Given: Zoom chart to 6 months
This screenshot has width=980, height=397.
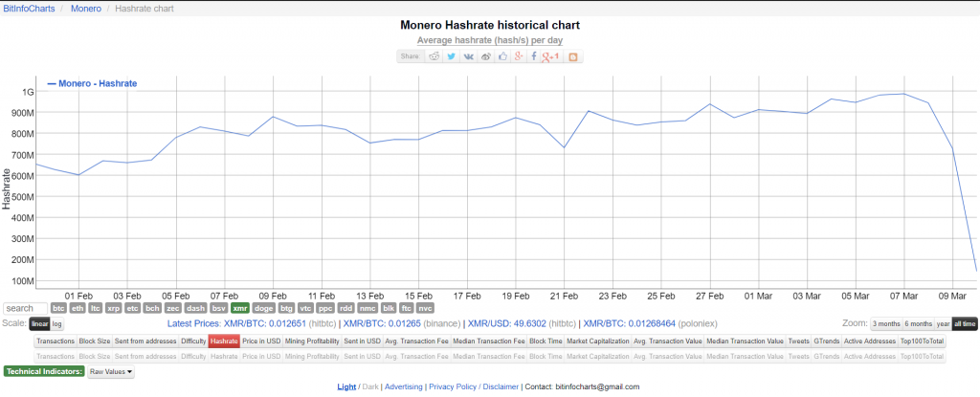Looking at the screenshot, I should 918,324.
